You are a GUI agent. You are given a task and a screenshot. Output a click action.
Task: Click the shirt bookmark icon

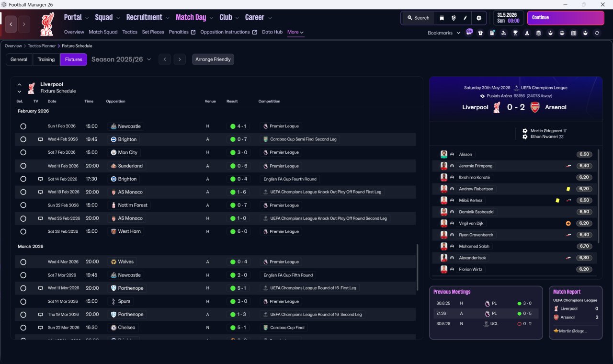pyautogui.click(x=480, y=33)
